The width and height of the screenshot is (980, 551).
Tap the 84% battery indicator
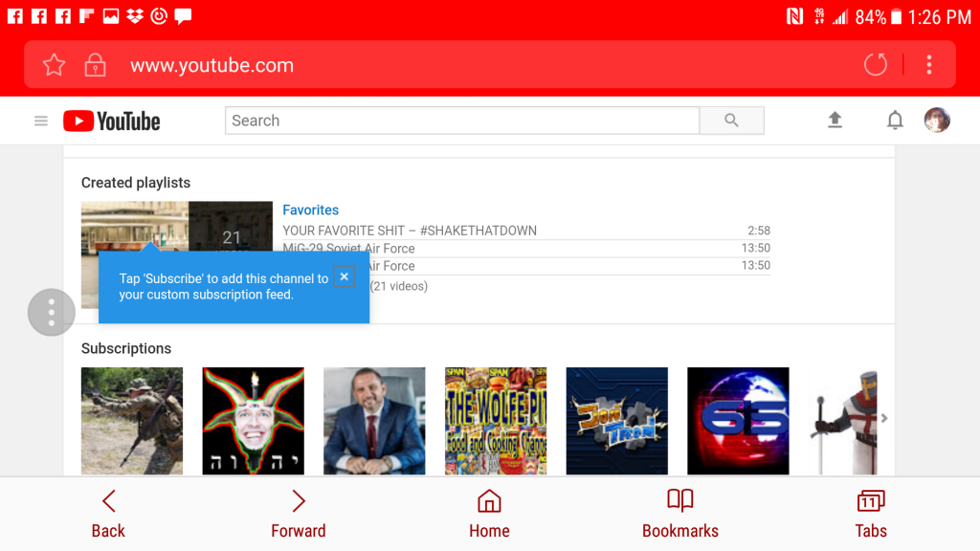click(x=879, y=17)
